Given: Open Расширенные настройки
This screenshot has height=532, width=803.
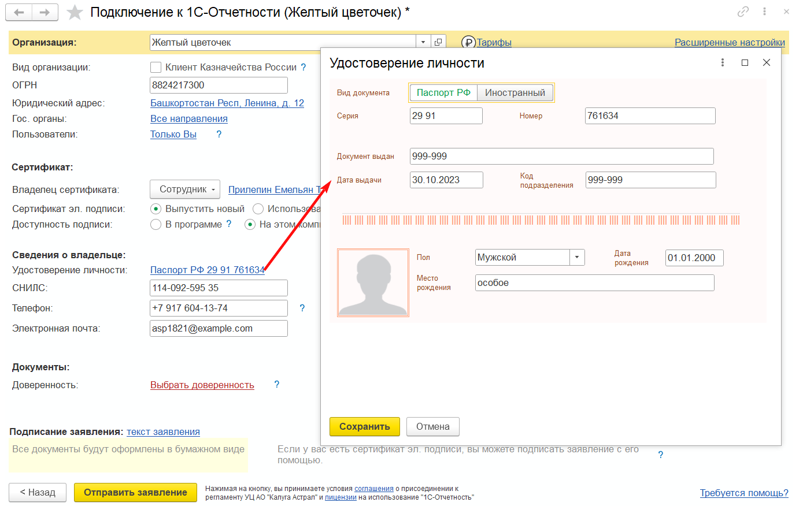Looking at the screenshot, I should pyautogui.click(x=730, y=42).
